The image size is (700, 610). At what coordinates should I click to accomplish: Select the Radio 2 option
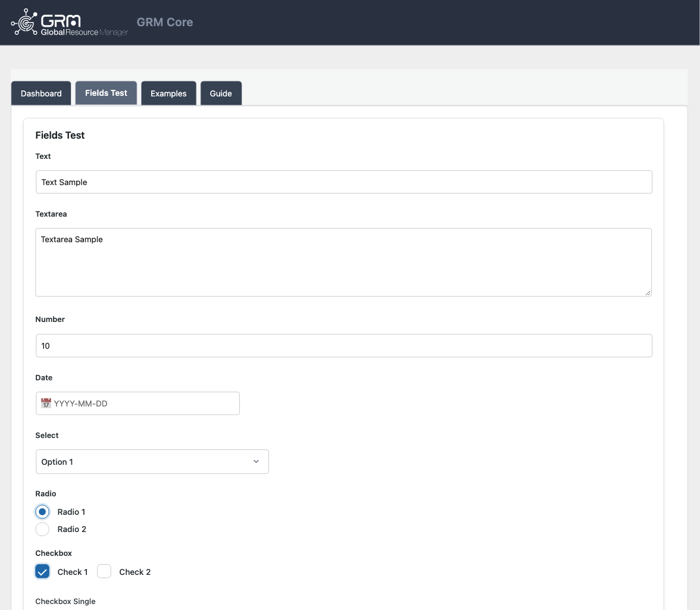coord(42,529)
